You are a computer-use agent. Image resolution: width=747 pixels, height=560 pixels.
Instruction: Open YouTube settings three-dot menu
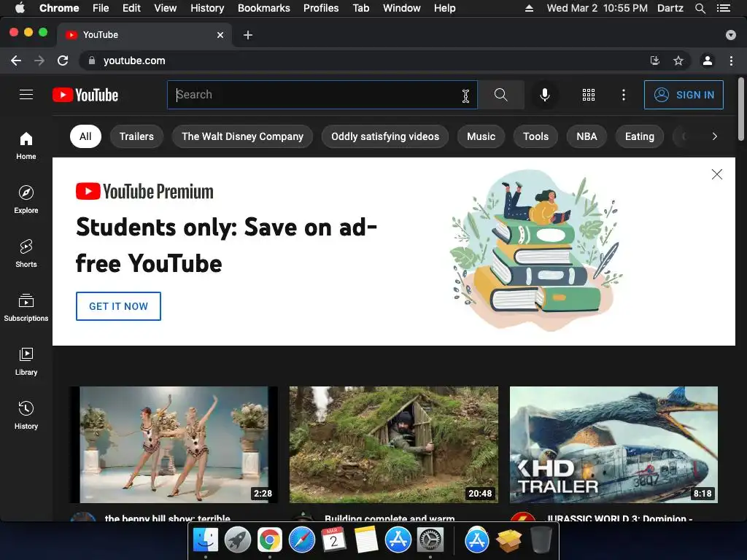(623, 95)
